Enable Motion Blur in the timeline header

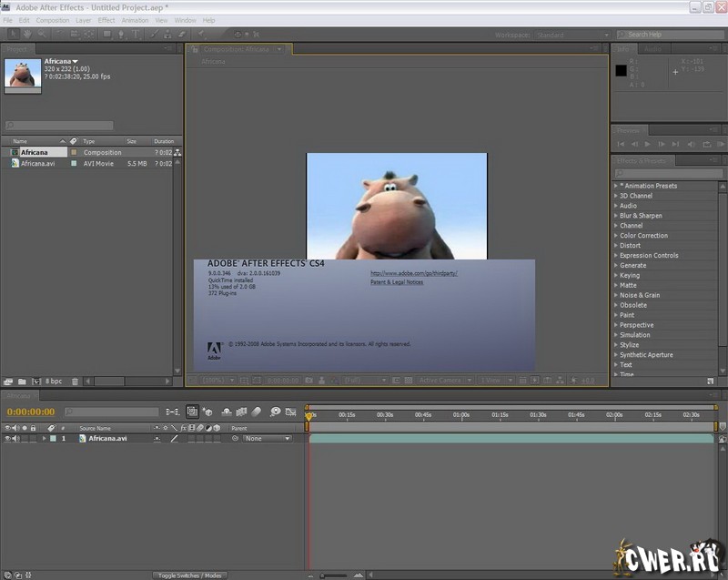coord(257,412)
